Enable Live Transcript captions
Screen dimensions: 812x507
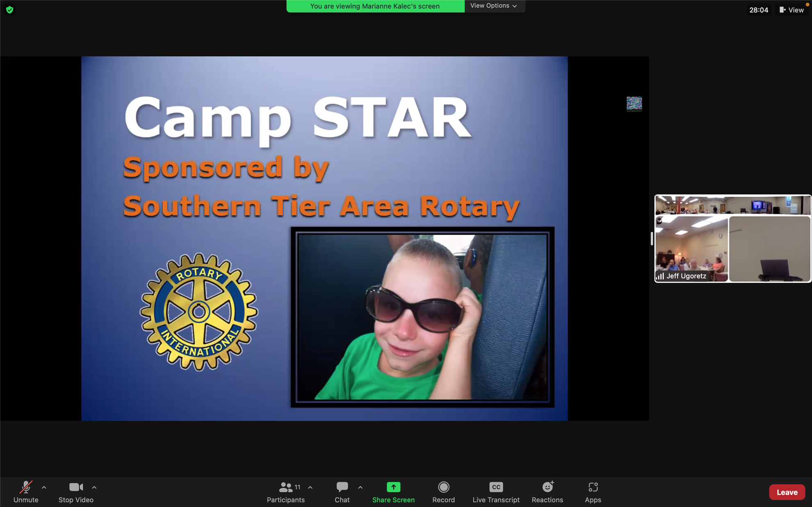tap(496, 492)
